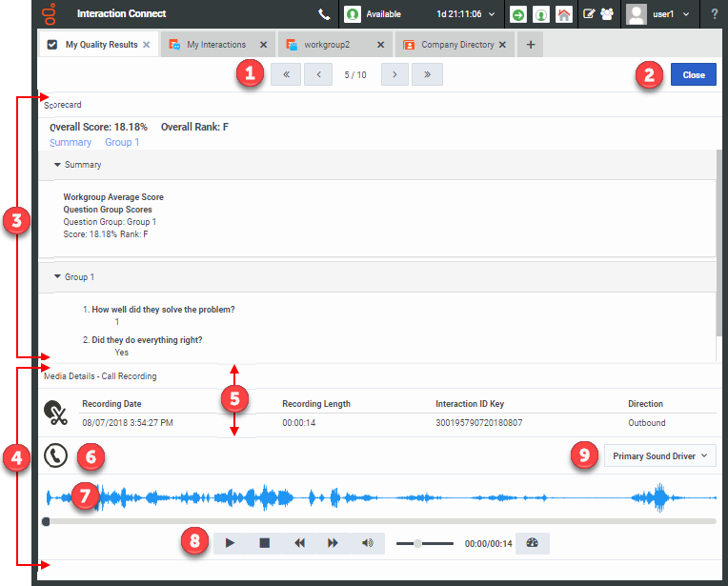Click the phone icon in top bar
The height and width of the screenshot is (586, 728).
324,14
